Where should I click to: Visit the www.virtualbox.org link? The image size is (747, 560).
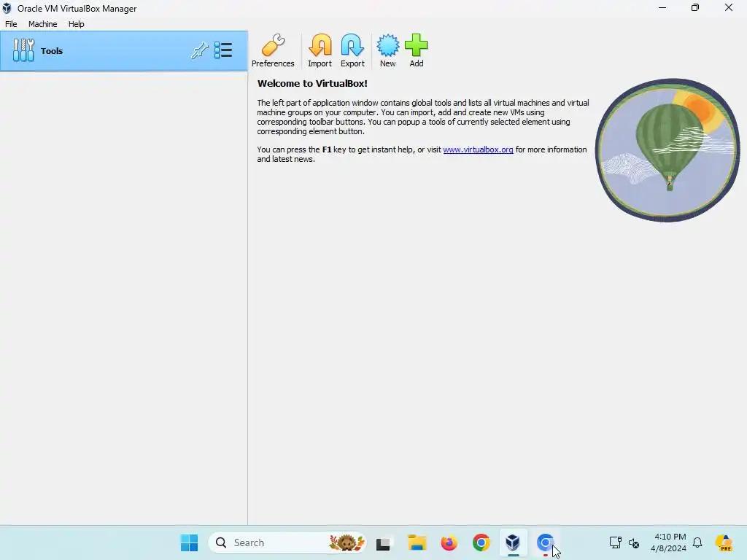tap(478, 149)
